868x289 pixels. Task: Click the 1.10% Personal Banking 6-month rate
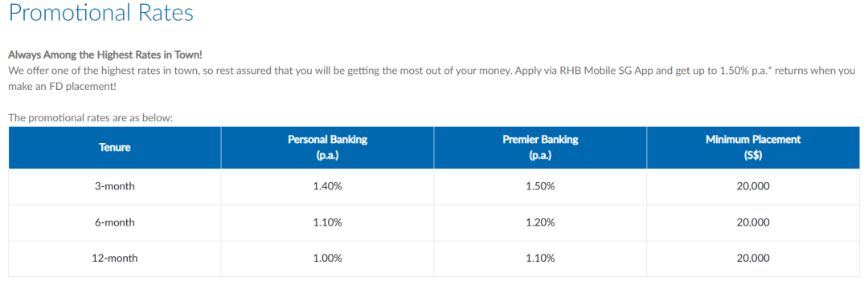pos(327,222)
